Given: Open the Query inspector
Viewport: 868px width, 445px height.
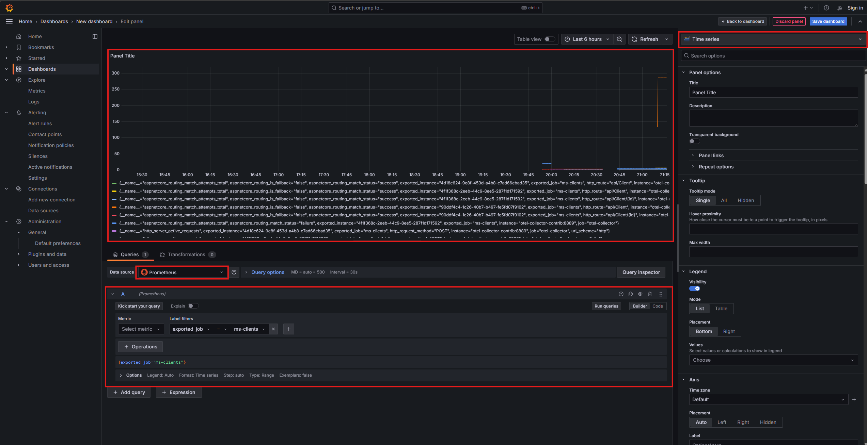Looking at the screenshot, I should tap(641, 272).
